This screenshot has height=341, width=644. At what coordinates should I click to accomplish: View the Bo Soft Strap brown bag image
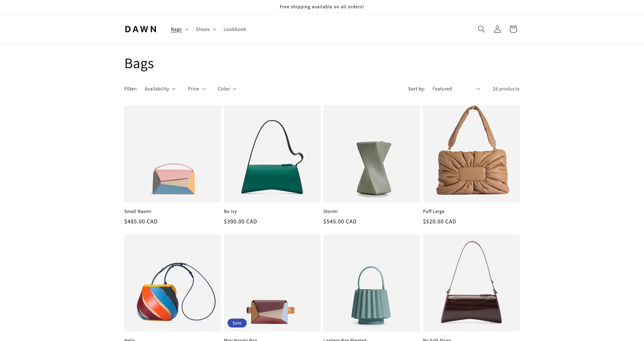pos(471,283)
